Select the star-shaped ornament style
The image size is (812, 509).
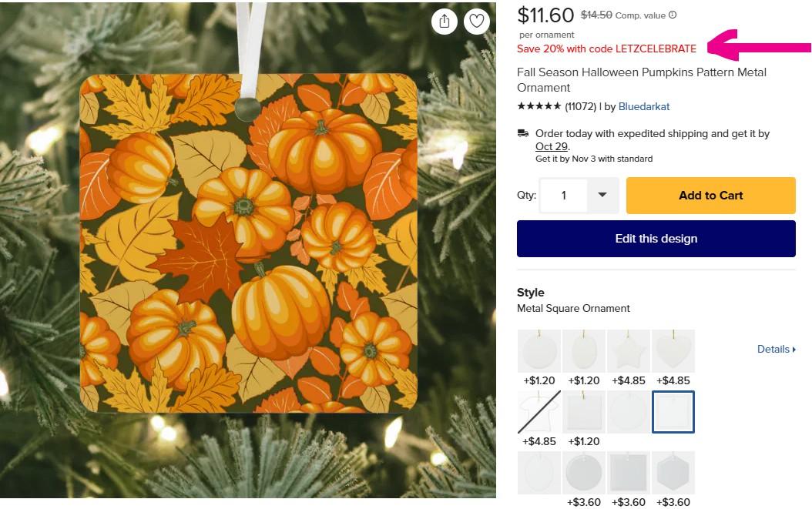tap(629, 351)
